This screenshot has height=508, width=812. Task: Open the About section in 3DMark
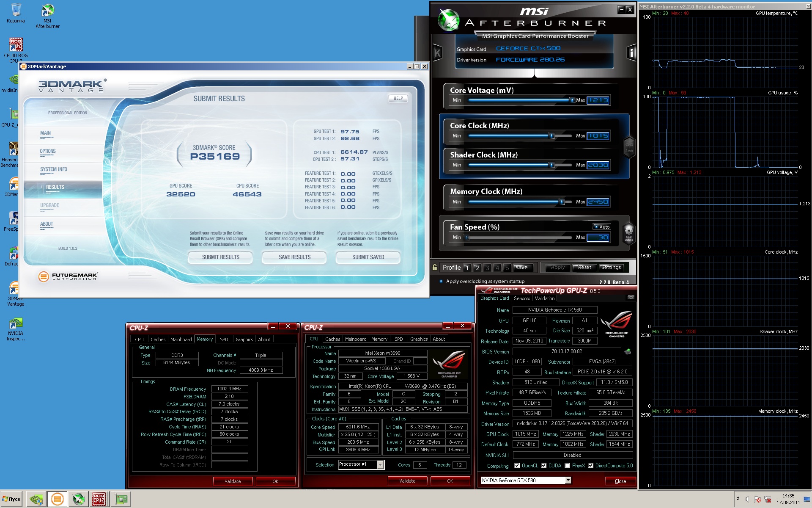point(47,224)
